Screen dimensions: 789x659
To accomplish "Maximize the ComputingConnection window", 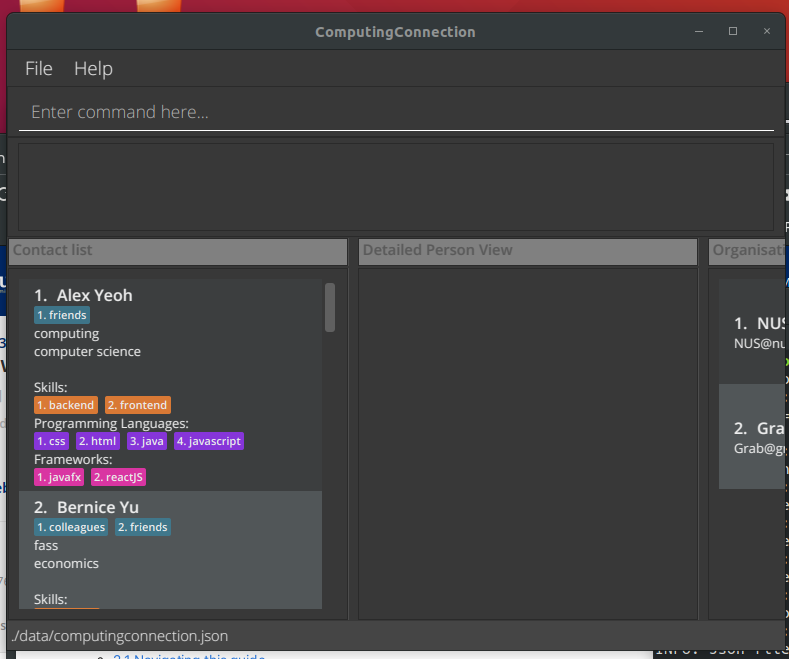I will 733,31.
